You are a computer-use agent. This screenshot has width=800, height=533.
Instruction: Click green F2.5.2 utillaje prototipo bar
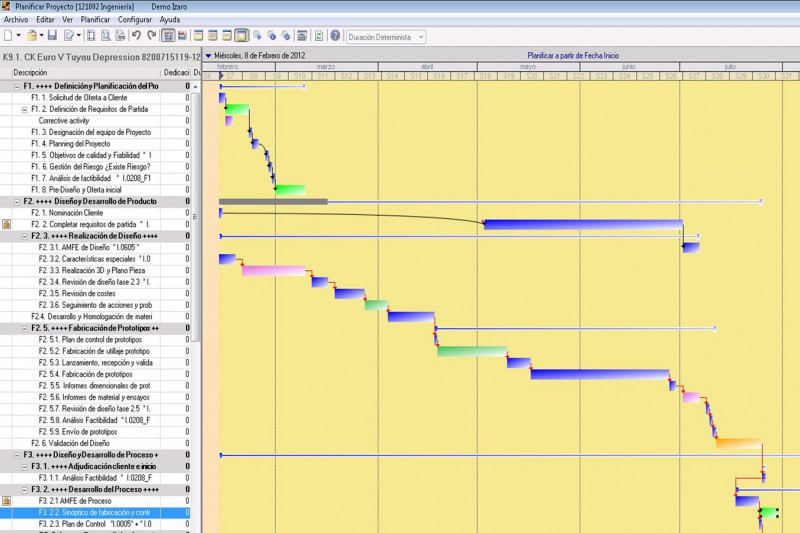point(472,351)
